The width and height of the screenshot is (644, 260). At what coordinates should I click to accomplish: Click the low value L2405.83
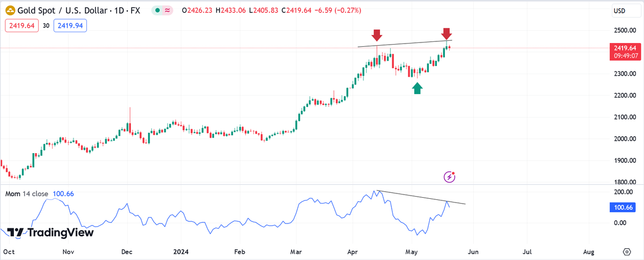[264, 10]
